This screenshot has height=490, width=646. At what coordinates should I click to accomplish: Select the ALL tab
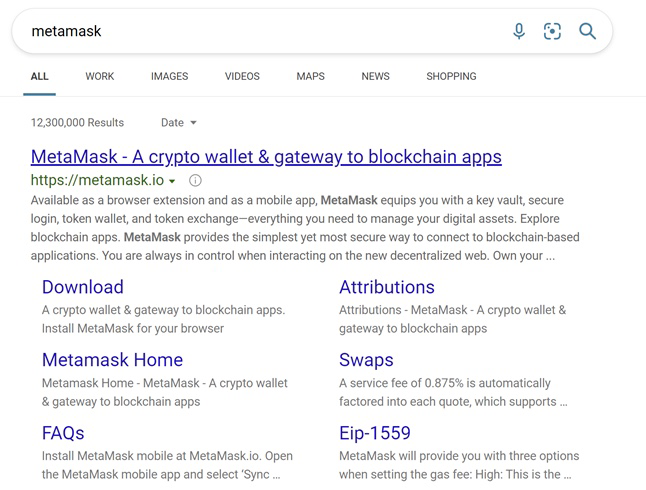(40, 76)
